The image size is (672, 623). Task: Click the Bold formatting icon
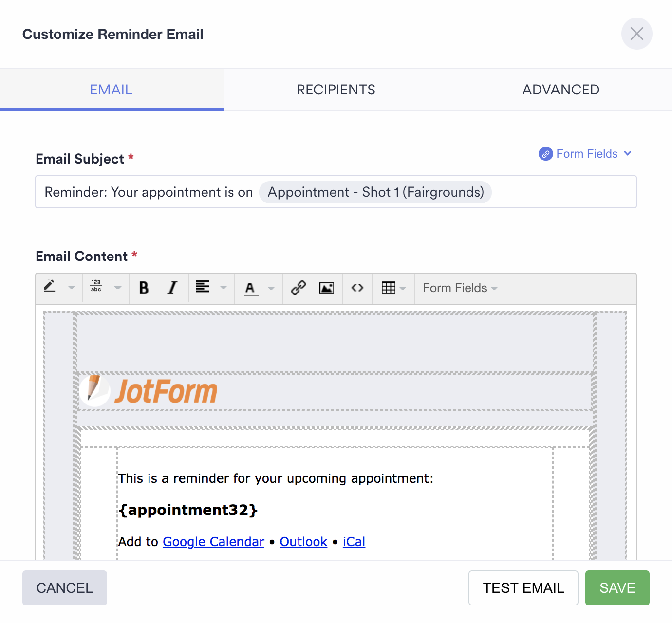(x=144, y=288)
